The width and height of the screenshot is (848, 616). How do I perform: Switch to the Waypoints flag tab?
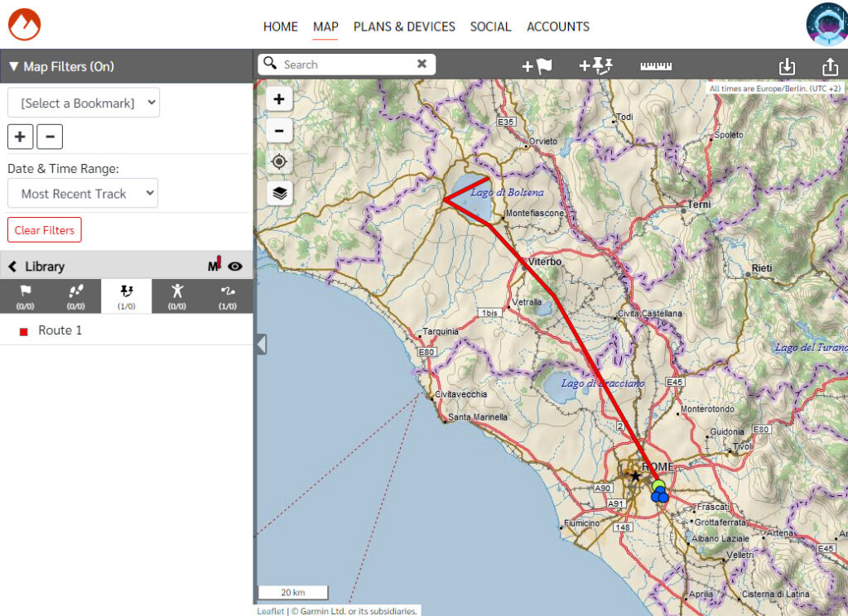[x=25, y=296]
